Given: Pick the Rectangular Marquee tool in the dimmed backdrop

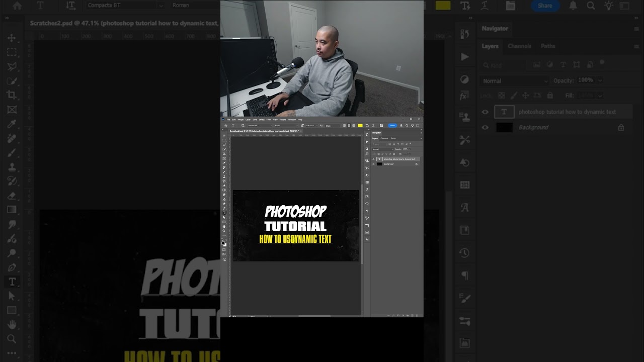Looking at the screenshot, I should (12, 52).
